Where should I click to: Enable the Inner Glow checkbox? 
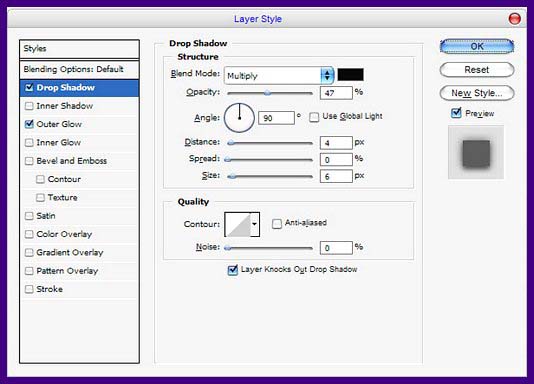(29, 142)
